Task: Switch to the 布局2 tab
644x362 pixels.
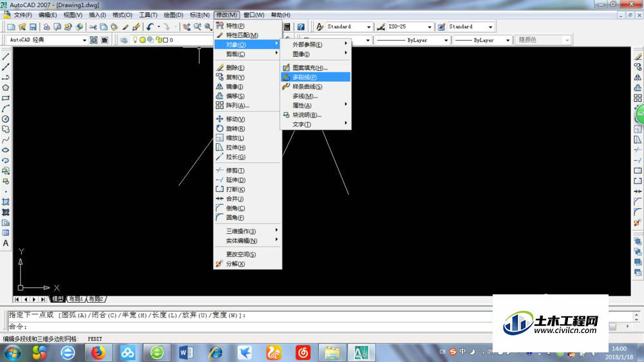Action: 96,299
